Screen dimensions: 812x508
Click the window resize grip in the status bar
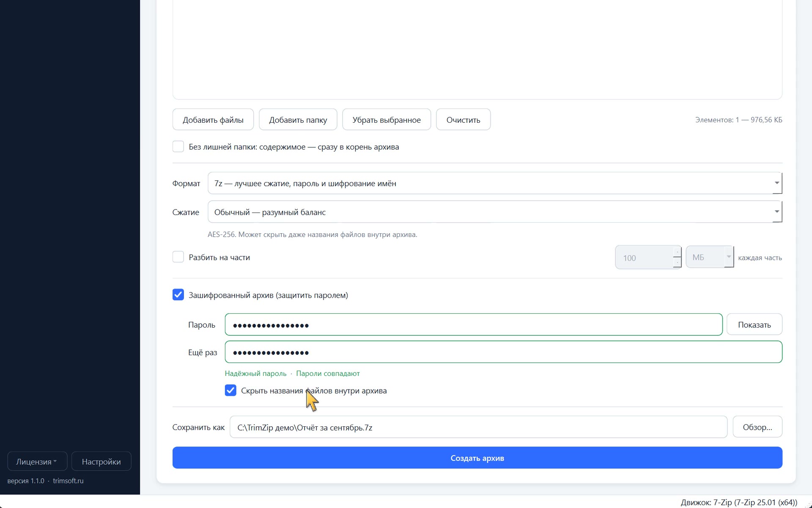[808, 504]
